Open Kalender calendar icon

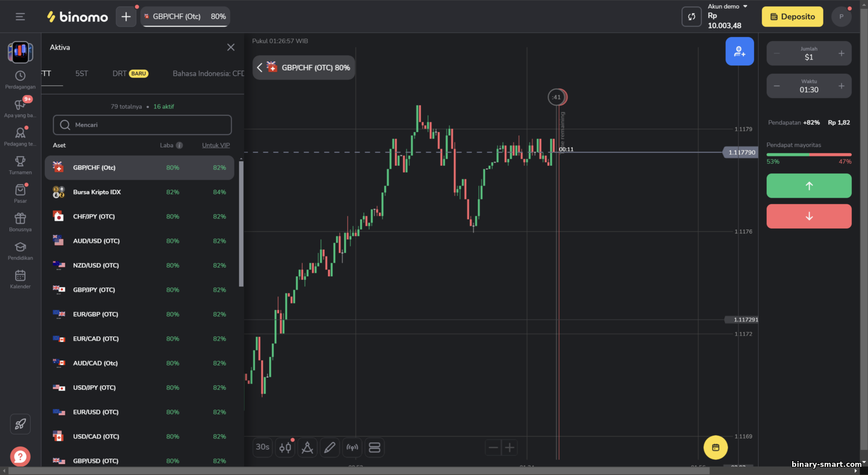(x=20, y=279)
